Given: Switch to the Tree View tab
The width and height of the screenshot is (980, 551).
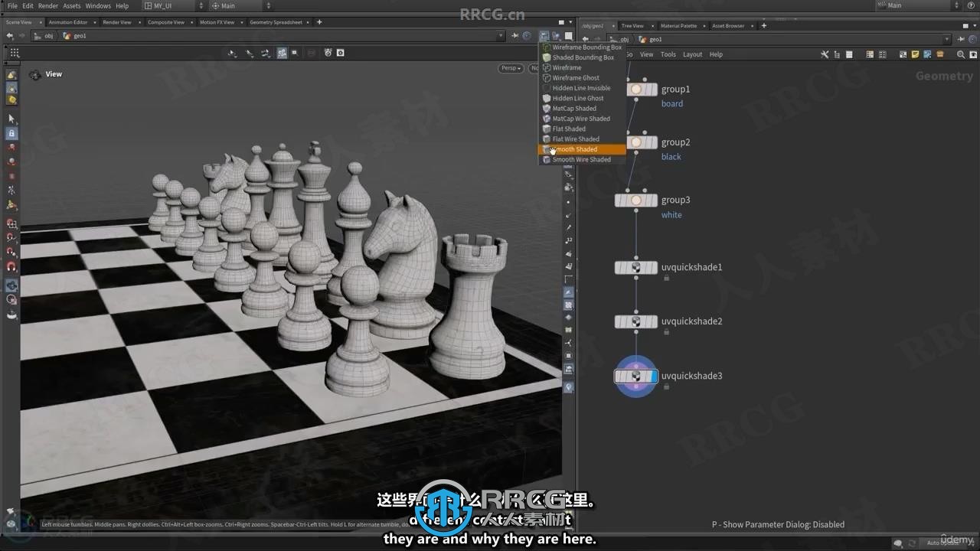Looking at the screenshot, I should pyautogui.click(x=632, y=26).
